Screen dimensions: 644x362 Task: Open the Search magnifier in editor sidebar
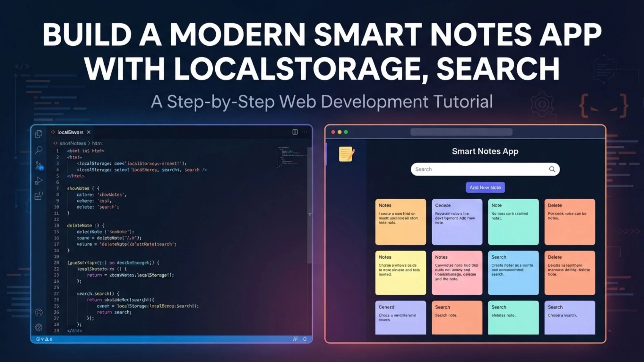pyautogui.click(x=39, y=150)
